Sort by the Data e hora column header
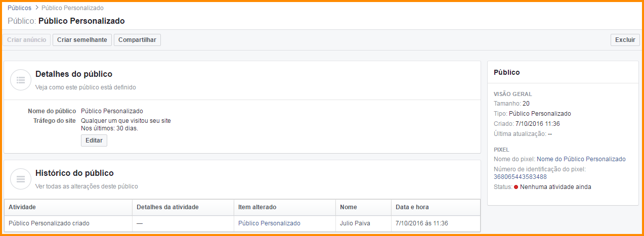 click(412, 207)
